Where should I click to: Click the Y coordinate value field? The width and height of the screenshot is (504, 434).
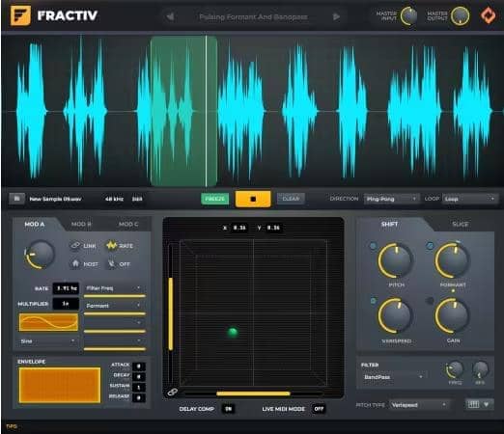tap(273, 228)
